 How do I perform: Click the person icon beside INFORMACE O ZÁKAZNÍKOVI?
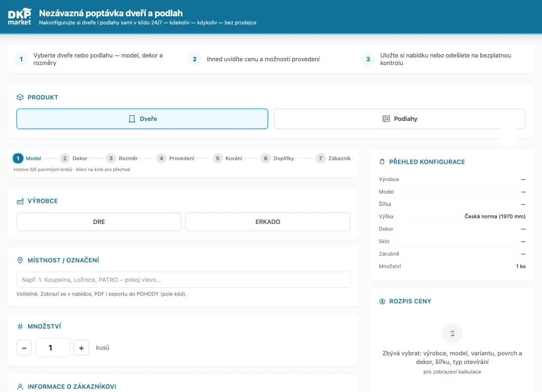pyautogui.click(x=20, y=387)
